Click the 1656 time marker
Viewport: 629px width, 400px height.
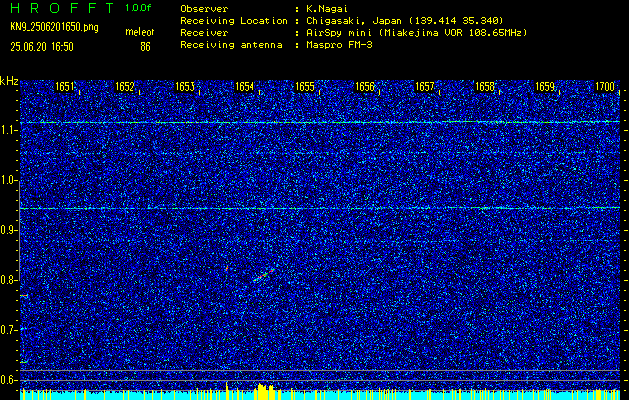pos(365,87)
